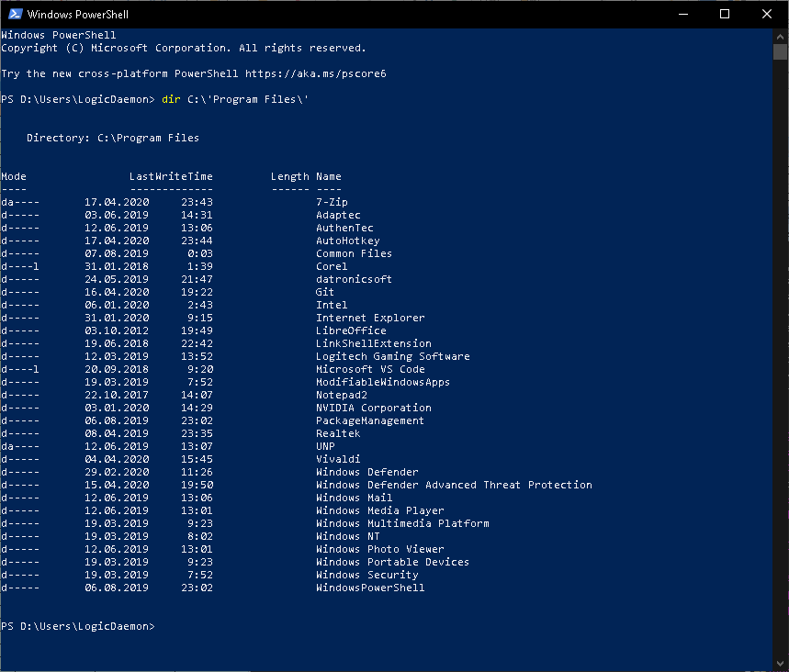
Task: Click the scrollbar up arrow
Action: coord(781,35)
